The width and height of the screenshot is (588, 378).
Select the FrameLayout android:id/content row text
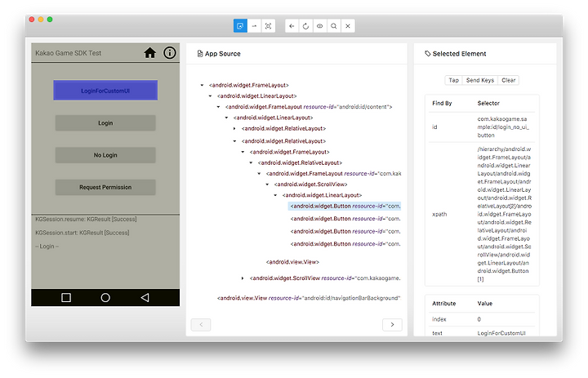[x=309, y=107]
